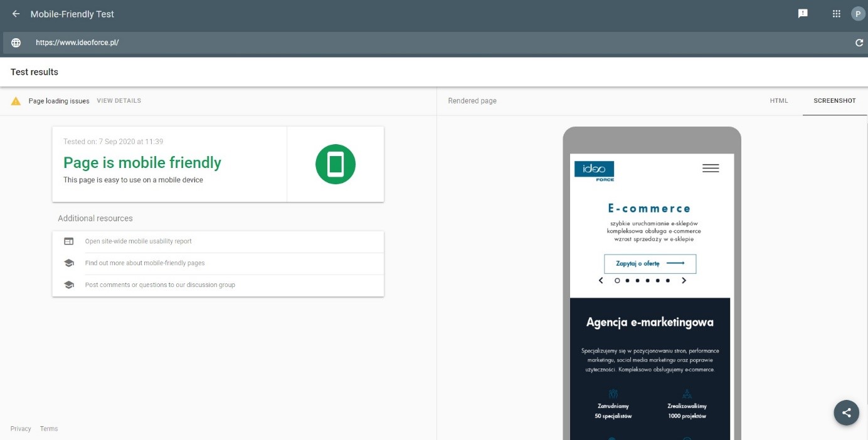The width and height of the screenshot is (868, 440).
Task: Click the globe icon beside URL
Action: point(16,43)
